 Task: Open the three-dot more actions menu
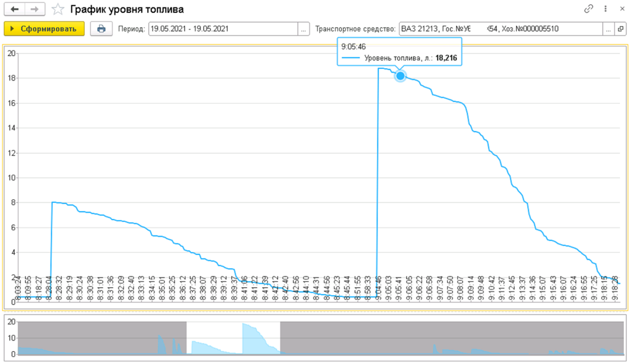605,9
